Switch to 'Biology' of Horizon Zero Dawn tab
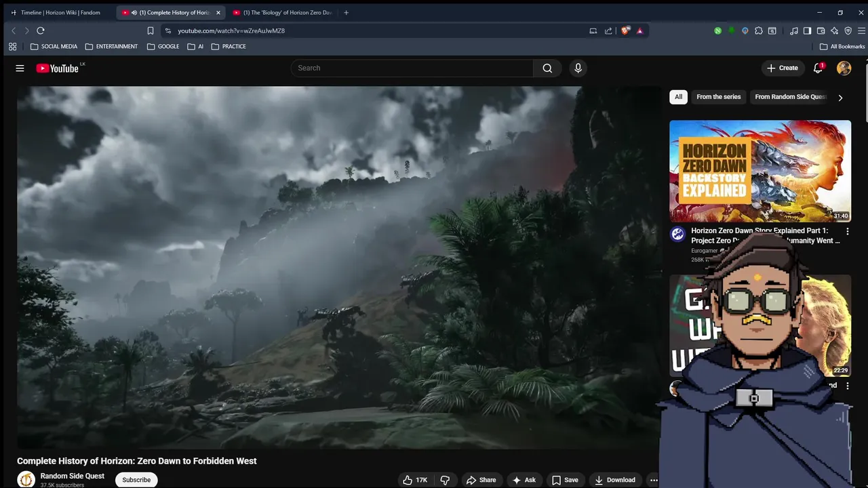868x488 pixels. (x=282, y=12)
